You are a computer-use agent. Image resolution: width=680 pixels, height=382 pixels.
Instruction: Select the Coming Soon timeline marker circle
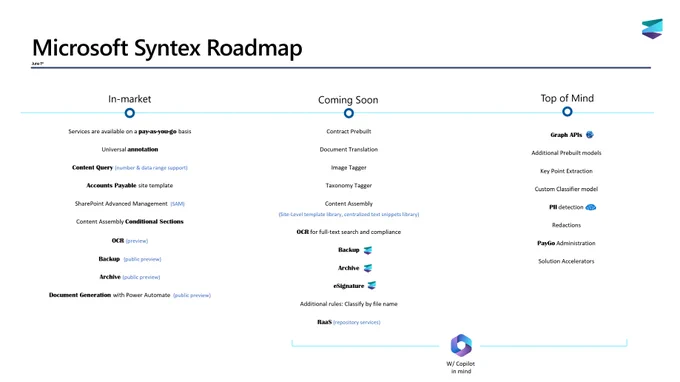pyautogui.click(x=349, y=113)
